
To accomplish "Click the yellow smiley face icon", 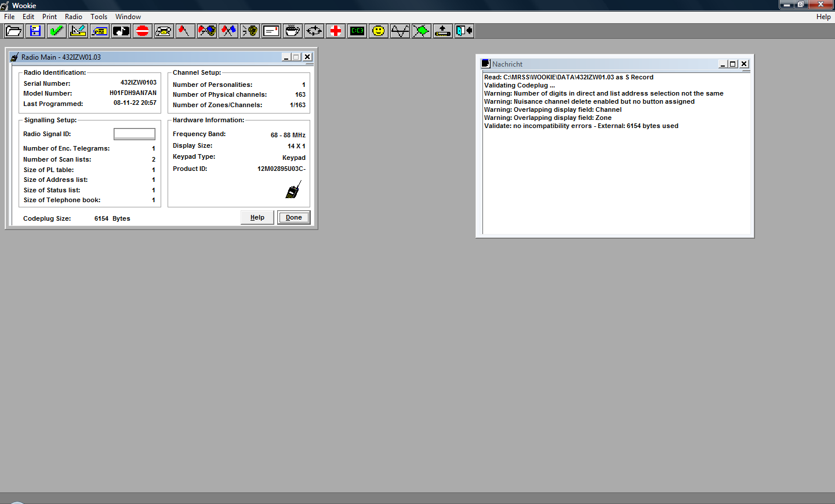I will tap(379, 31).
